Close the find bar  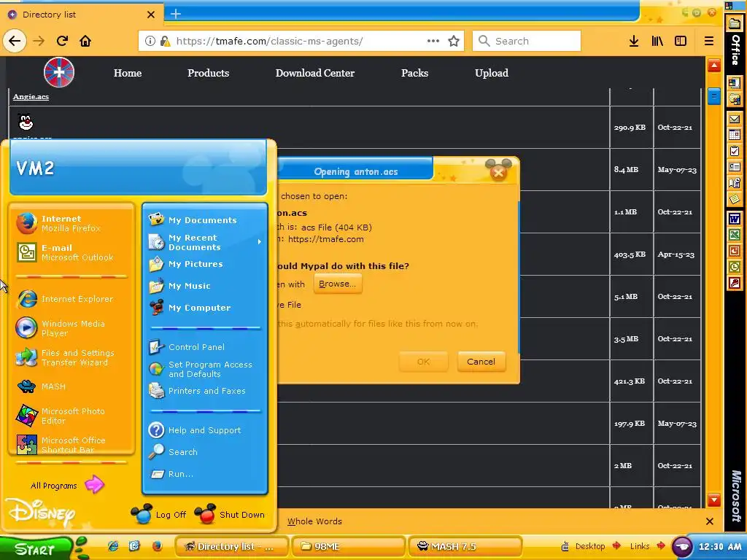(x=709, y=521)
